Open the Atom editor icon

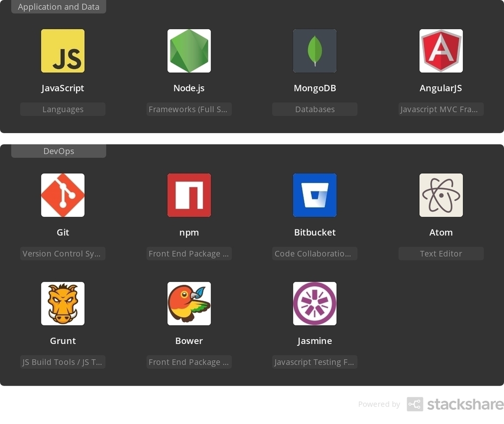click(441, 195)
